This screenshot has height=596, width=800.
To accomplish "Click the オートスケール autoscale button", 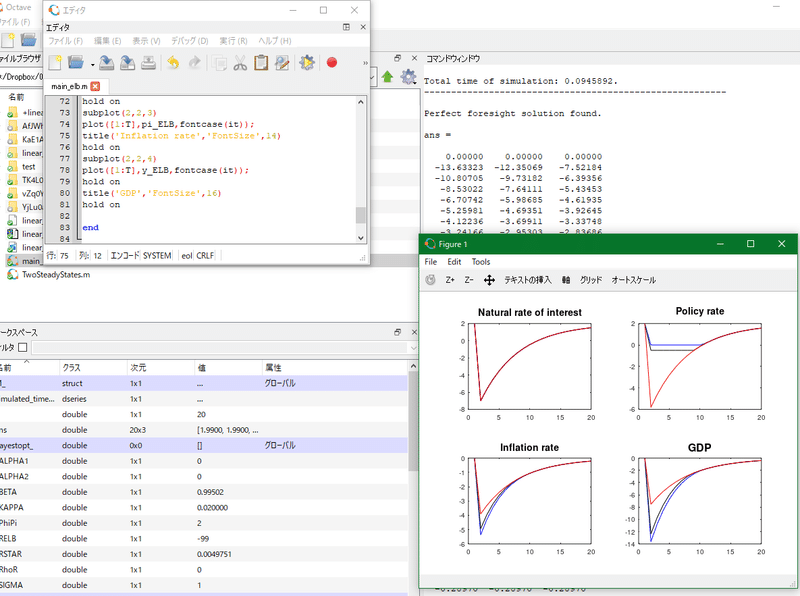I will (636, 280).
